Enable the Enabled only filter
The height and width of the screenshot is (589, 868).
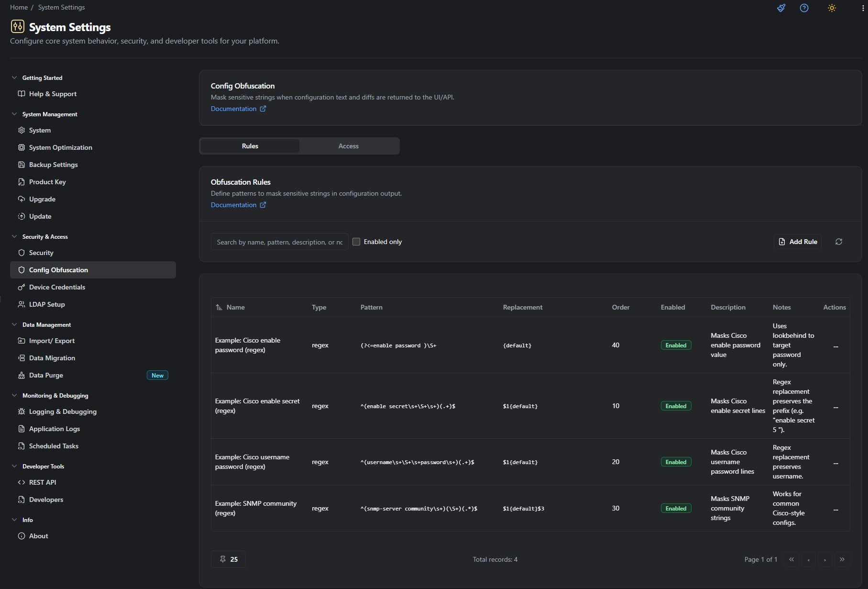click(x=356, y=242)
